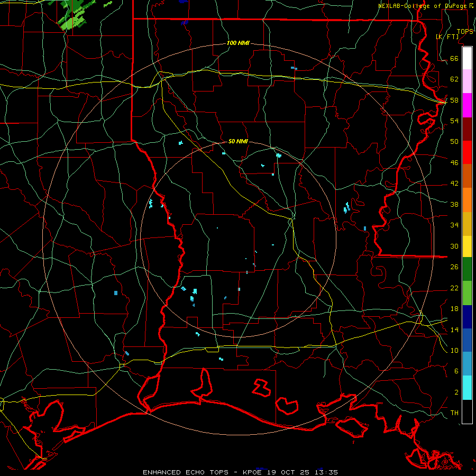The width and height of the screenshot is (476, 476).
Task: Select the dark maroon legend swatch
Action: 467,129
